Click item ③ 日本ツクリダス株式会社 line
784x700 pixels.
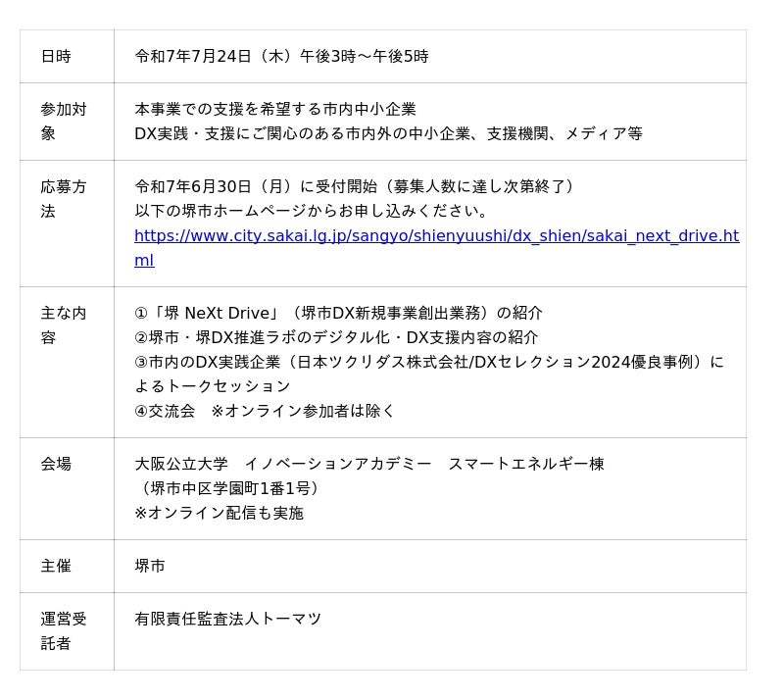tap(429, 375)
